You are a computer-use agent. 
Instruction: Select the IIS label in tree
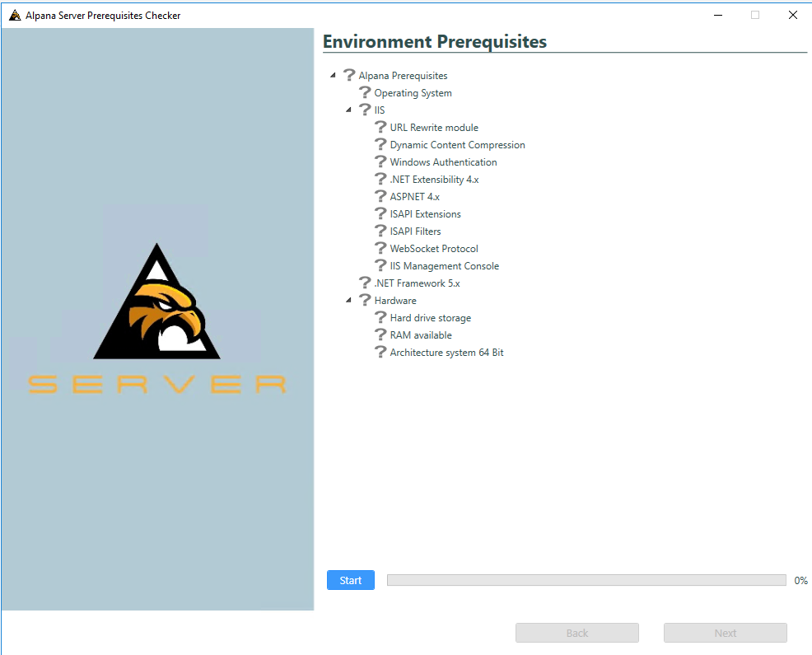click(x=380, y=110)
